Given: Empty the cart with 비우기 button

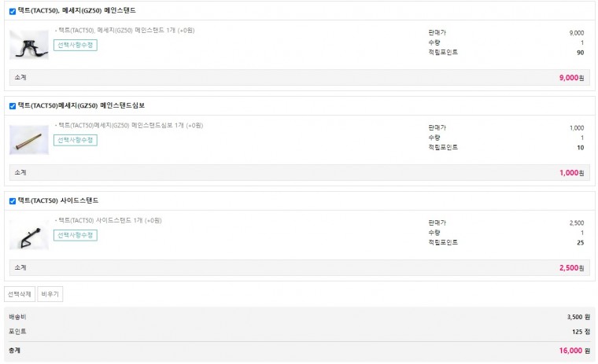Looking at the screenshot, I should pyautogui.click(x=50, y=294).
